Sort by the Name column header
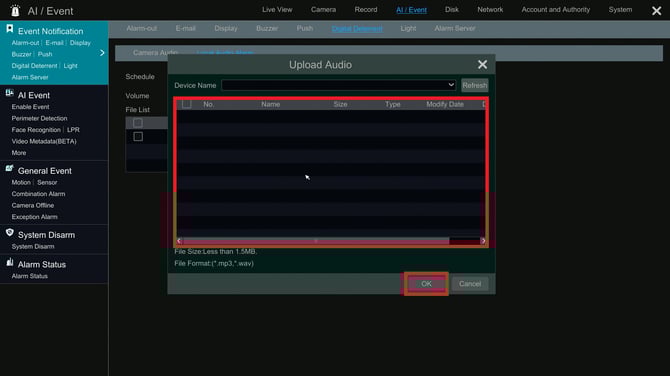The width and height of the screenshot is (670, 376). [270, 104]
